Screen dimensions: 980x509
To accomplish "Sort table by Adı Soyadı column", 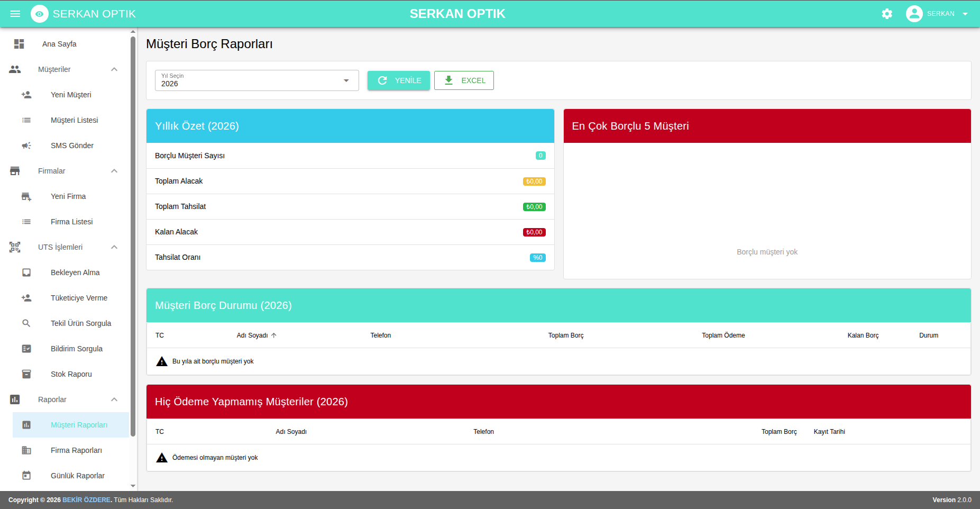I will (x=257, y=335).
